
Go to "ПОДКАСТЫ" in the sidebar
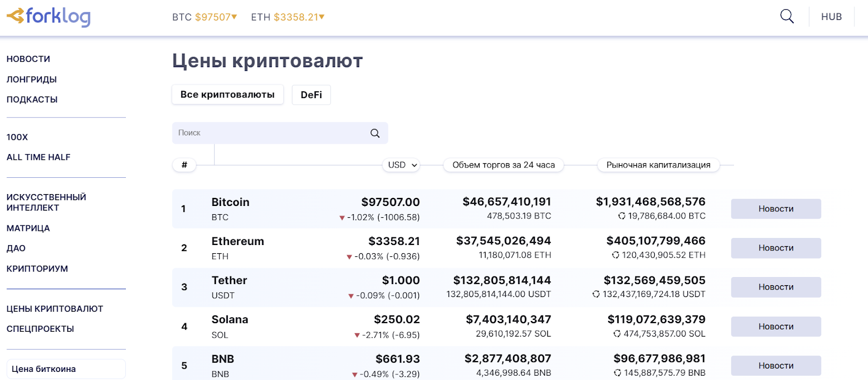coord(32,100)
